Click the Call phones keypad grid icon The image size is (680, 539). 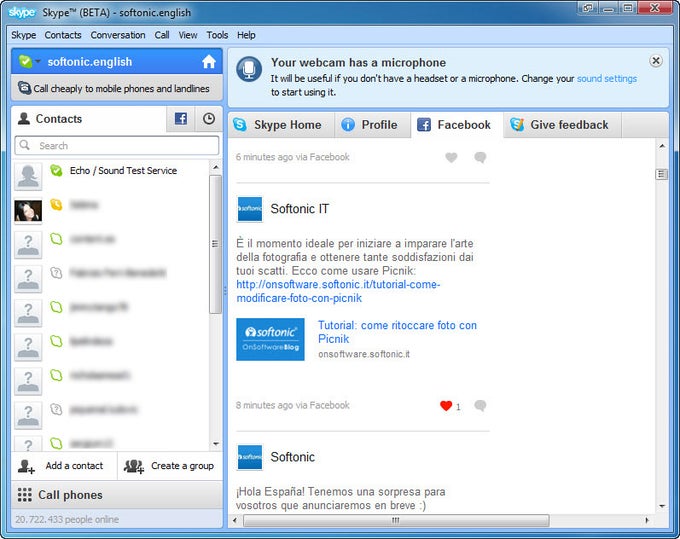tap(24, 495)
